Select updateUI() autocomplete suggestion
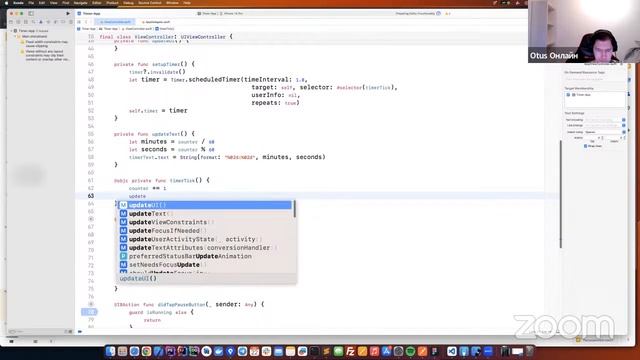 (x=205, y=205)
